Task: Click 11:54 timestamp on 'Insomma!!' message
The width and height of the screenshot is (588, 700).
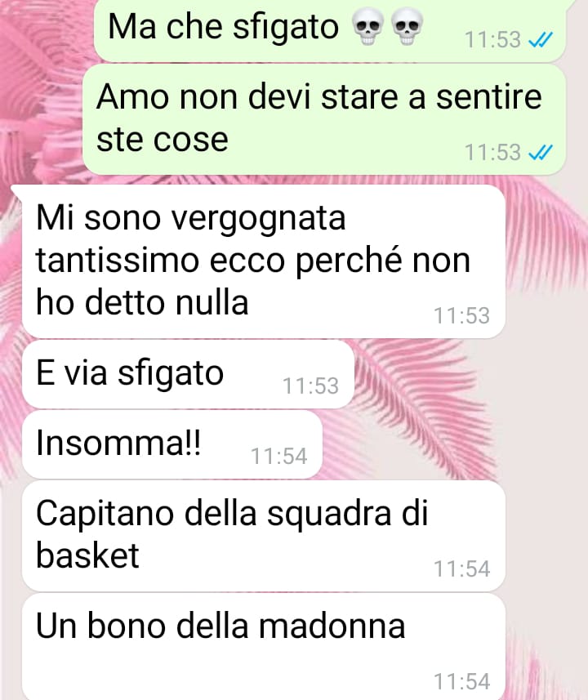Action: 279,457
